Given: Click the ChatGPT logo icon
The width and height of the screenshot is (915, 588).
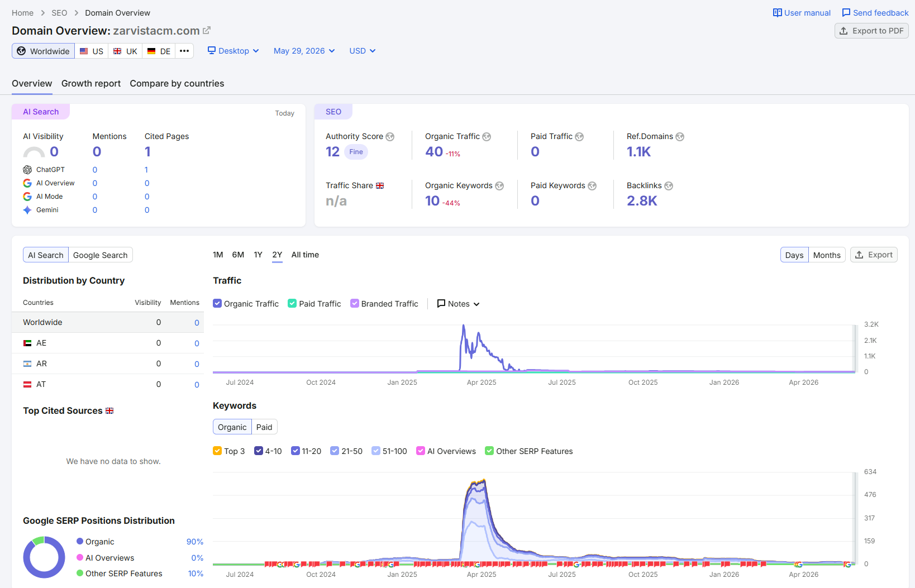Looking at the screenshot, I should click(27, 170).
